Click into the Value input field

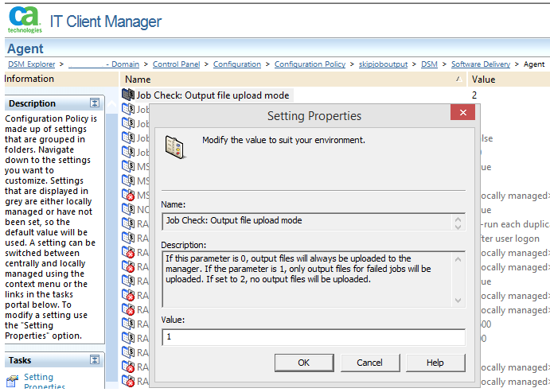(x=313, y=337)
